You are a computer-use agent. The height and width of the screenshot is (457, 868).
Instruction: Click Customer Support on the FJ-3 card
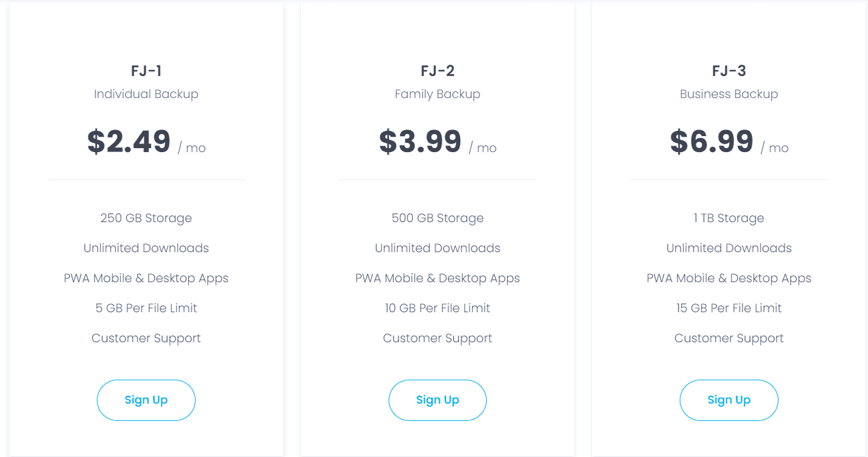click(x=728, y=338)
